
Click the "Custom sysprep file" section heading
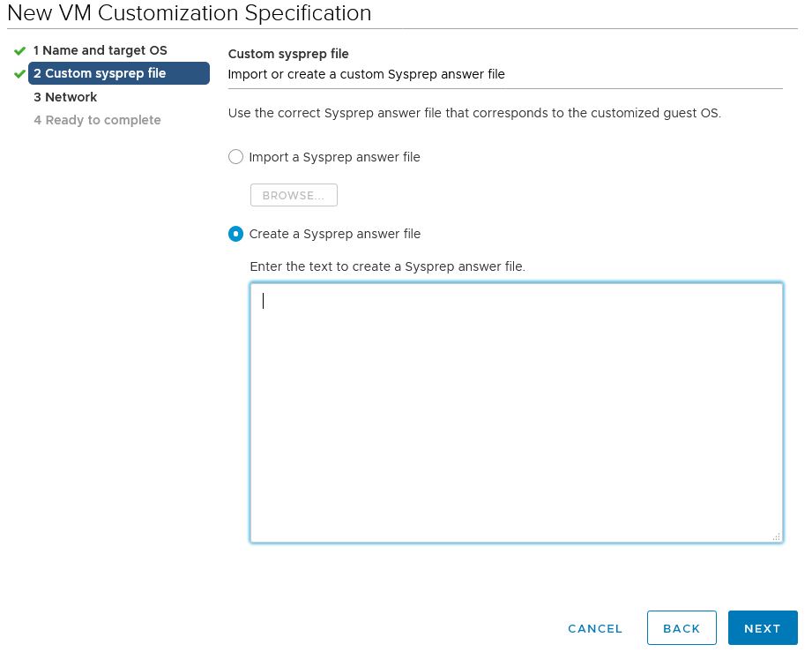(288, 54)
